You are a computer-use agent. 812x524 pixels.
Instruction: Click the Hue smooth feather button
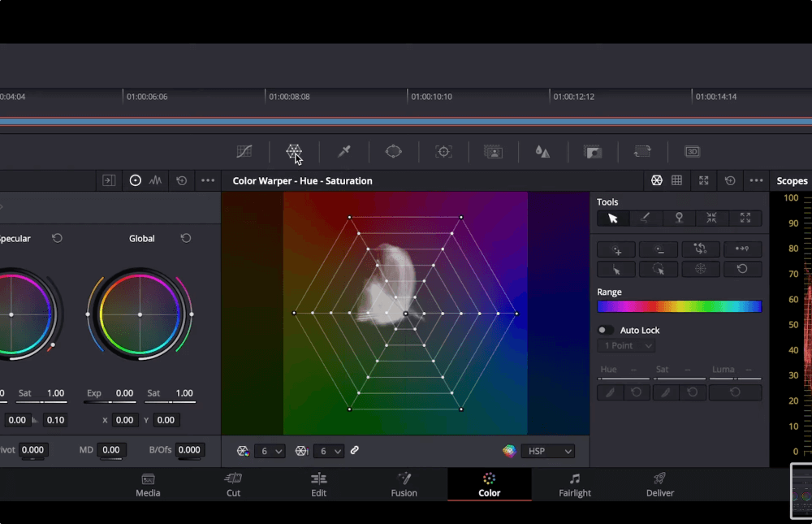tap(611, 392)
